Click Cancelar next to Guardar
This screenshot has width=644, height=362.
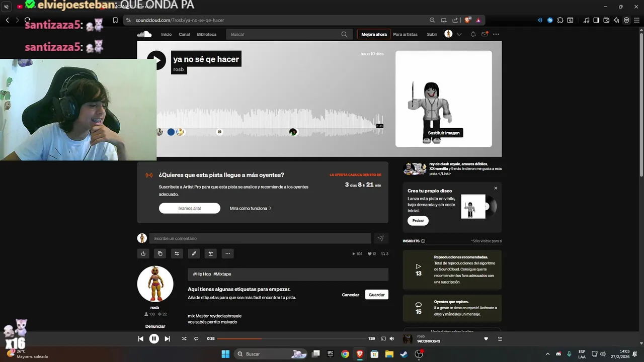(x=351, y=295)
